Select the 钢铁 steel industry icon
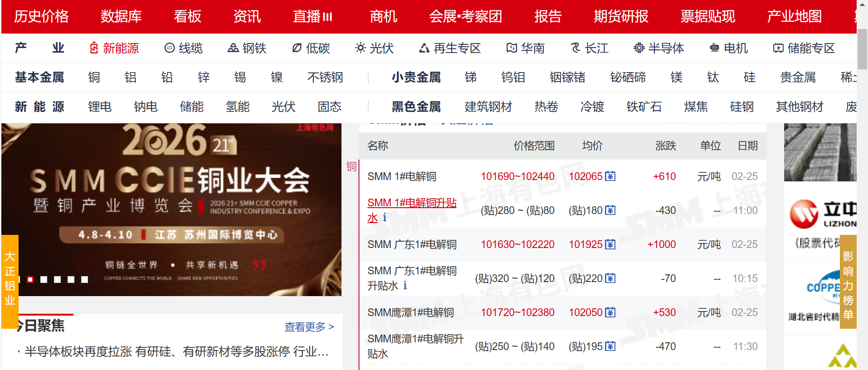The image size is (868, 370). tap(233, 48)
